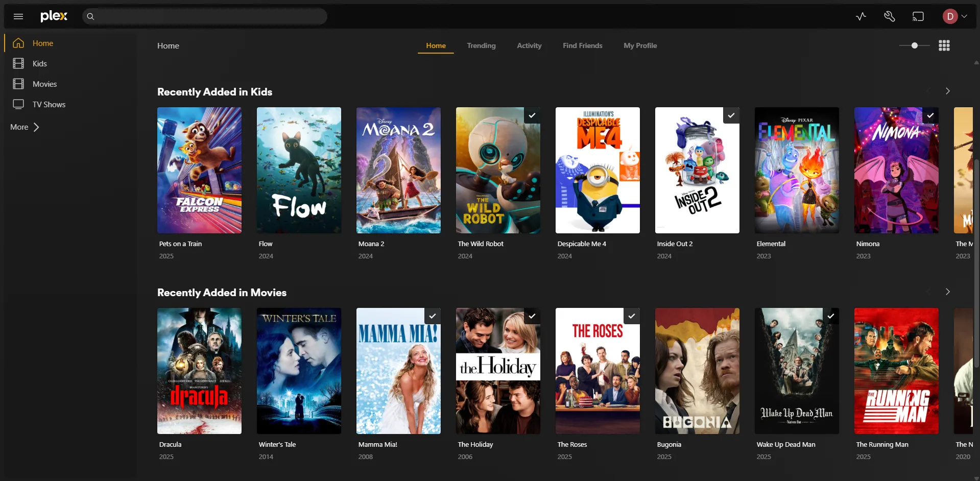980x481 pixels.
Task: Click the Elemental title text
Action: point(771,244)
